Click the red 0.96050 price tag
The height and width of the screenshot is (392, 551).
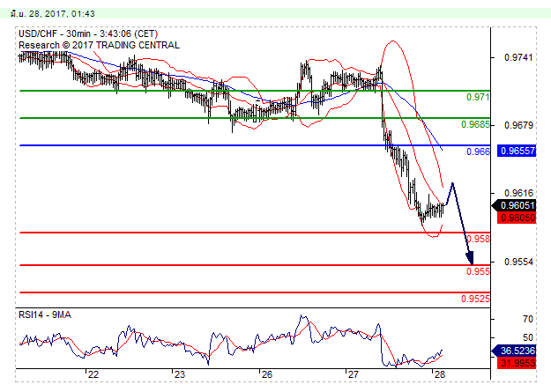(517, 218)
